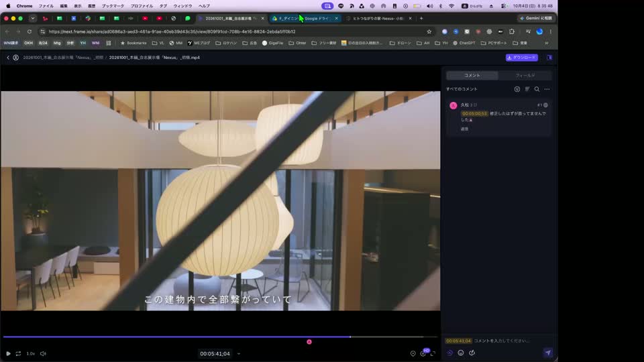Viewport: 644px width, 362px height.
Task: Change the 1.0x playback speed
Action: (31, 353)
